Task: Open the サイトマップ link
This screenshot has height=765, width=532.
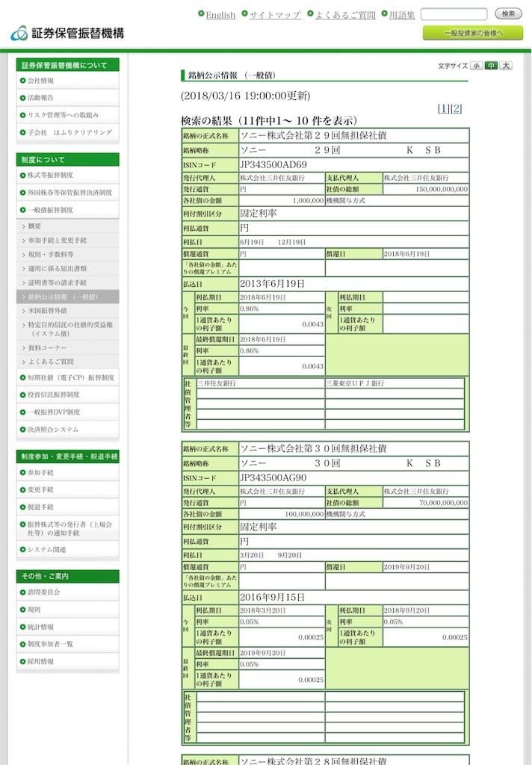Action: 275,15
